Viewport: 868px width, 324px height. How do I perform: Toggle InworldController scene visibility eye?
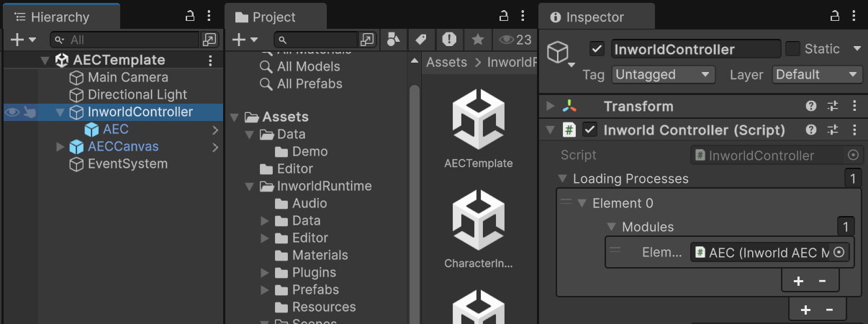[12, 112]
